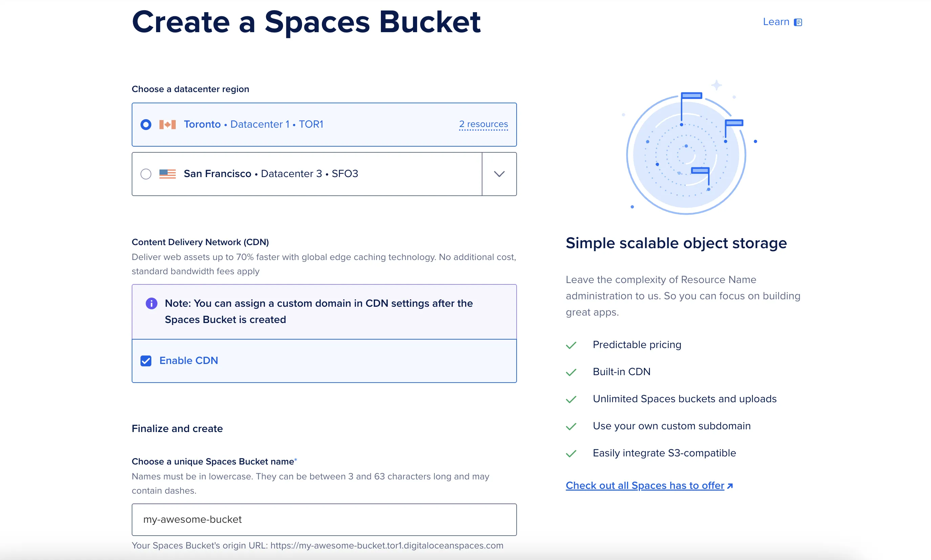Click the Easily integrate S3-compatible text
This screenshot has width=931, height=560.
pos(664,453)
